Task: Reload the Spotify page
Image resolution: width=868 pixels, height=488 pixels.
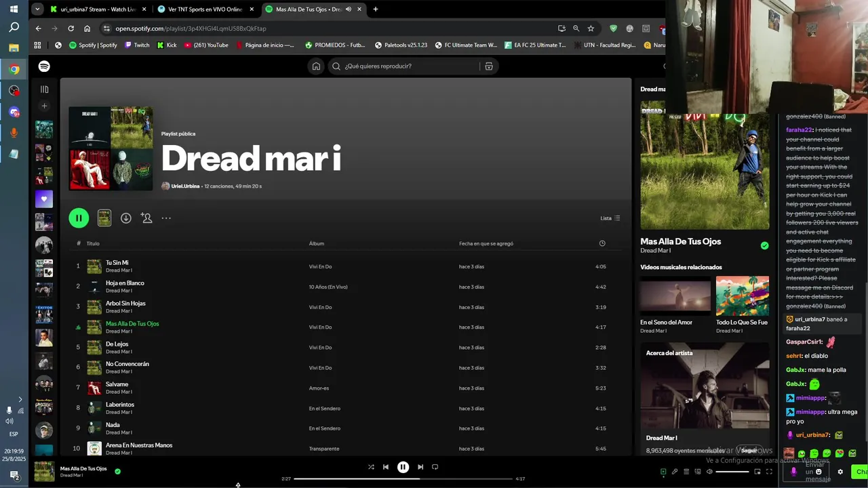Action: (71, 28)
